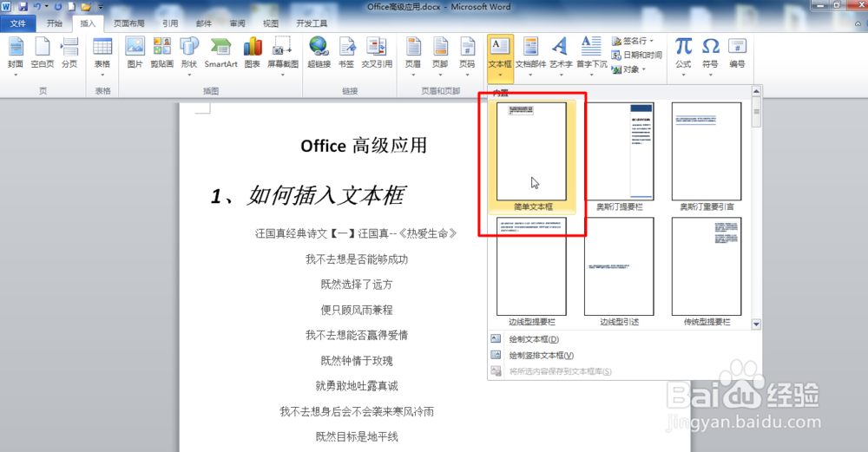Switch to the Review (审阅) tab

click(x=238, y=23)
